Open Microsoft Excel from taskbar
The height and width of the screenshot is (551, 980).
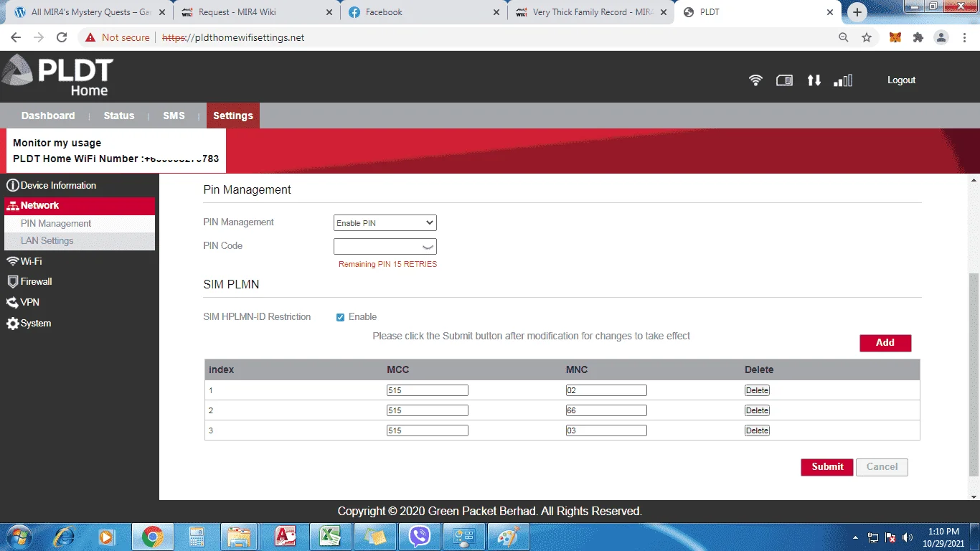point(330,536)
